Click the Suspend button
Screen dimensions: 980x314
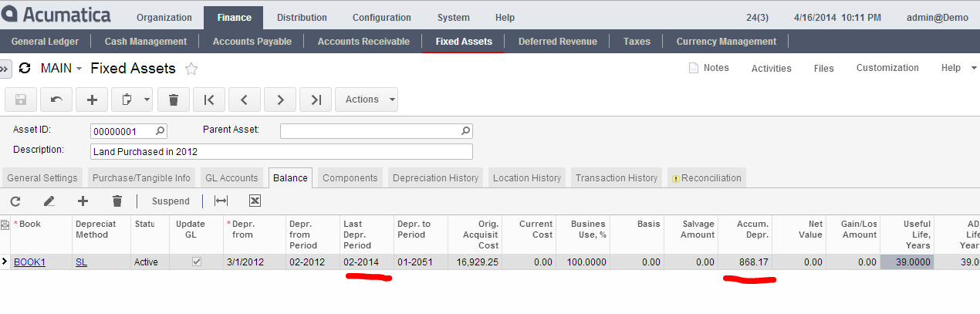point(171,201)
